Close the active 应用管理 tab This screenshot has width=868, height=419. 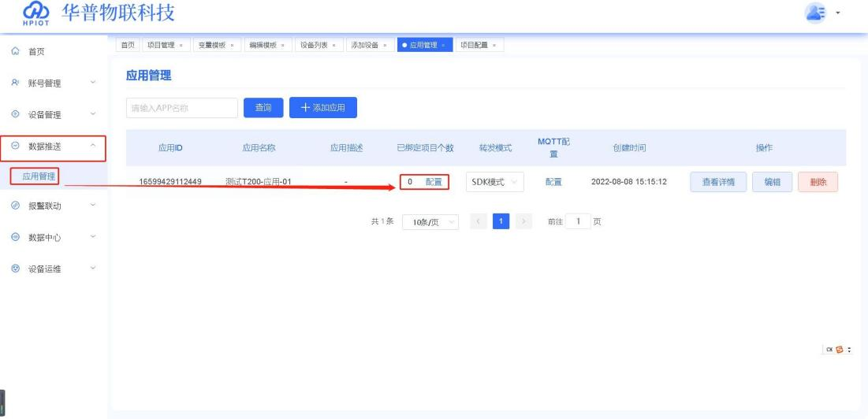(443, 46)
